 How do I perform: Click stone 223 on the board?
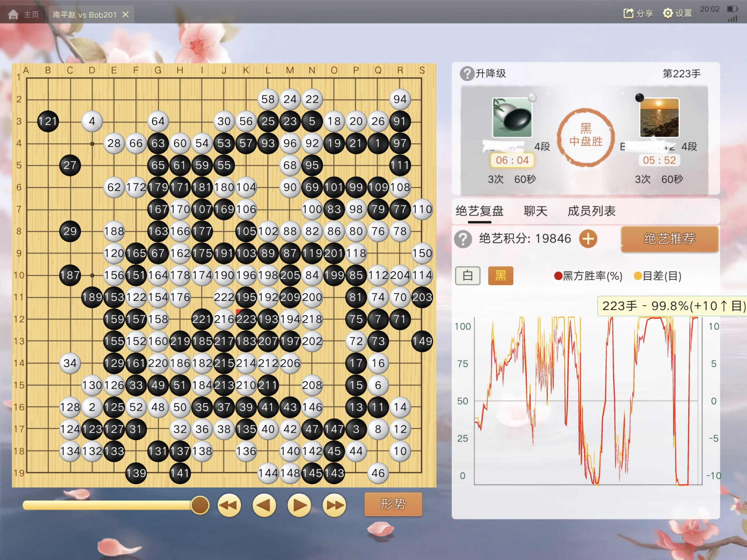246,319
